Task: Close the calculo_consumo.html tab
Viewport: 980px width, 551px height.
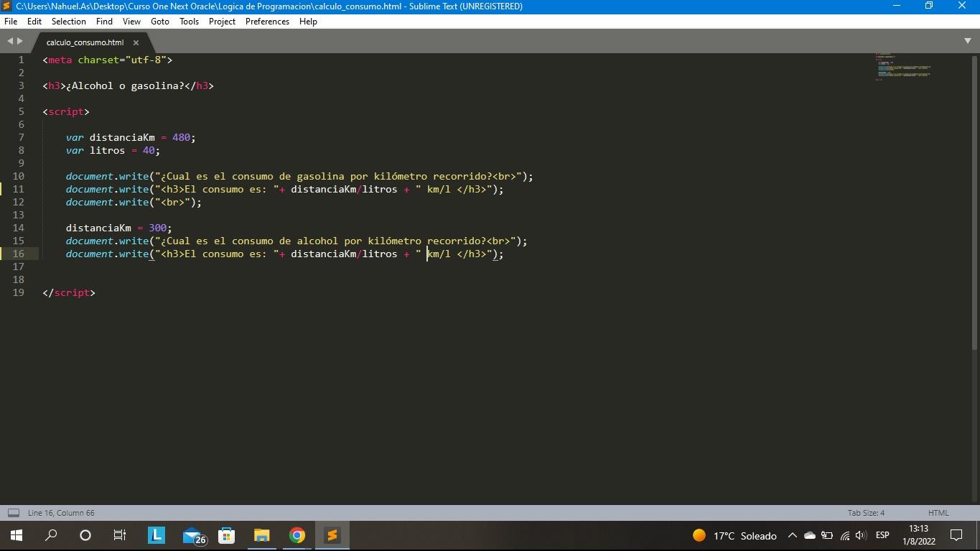Action: point(136,42)
